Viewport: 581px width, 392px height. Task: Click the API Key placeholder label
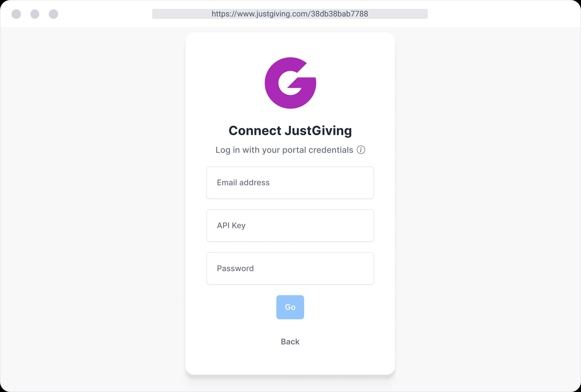click(231, 226)
